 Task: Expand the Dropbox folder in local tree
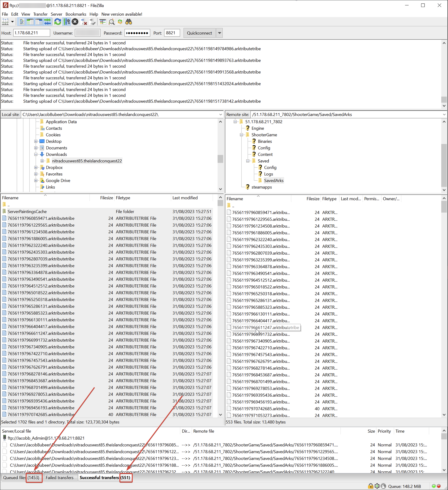click(36, 167)
